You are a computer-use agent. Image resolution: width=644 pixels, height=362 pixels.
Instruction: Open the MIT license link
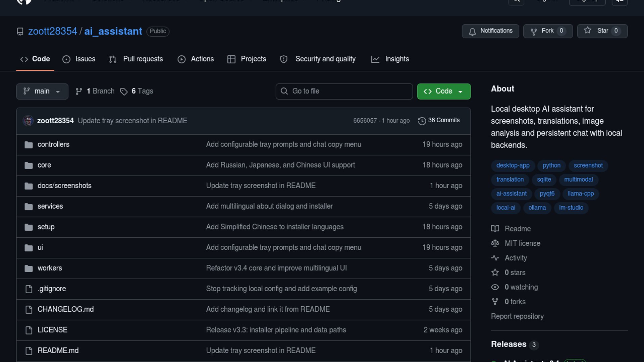522,243
